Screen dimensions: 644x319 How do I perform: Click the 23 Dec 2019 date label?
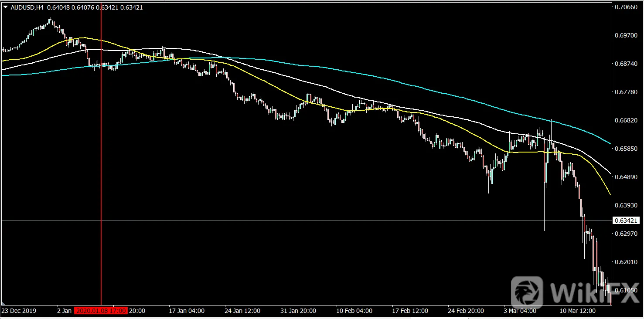[x=19, y=311]
